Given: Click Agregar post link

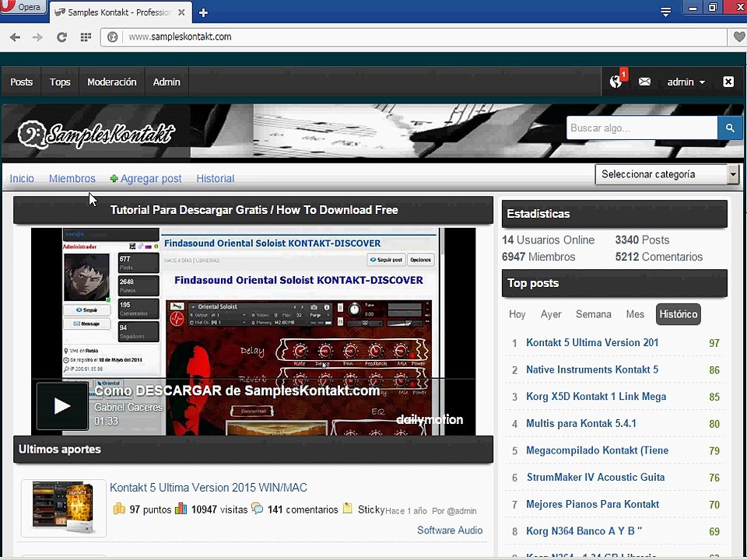Looking at the screenshot, I should point(151,179).
